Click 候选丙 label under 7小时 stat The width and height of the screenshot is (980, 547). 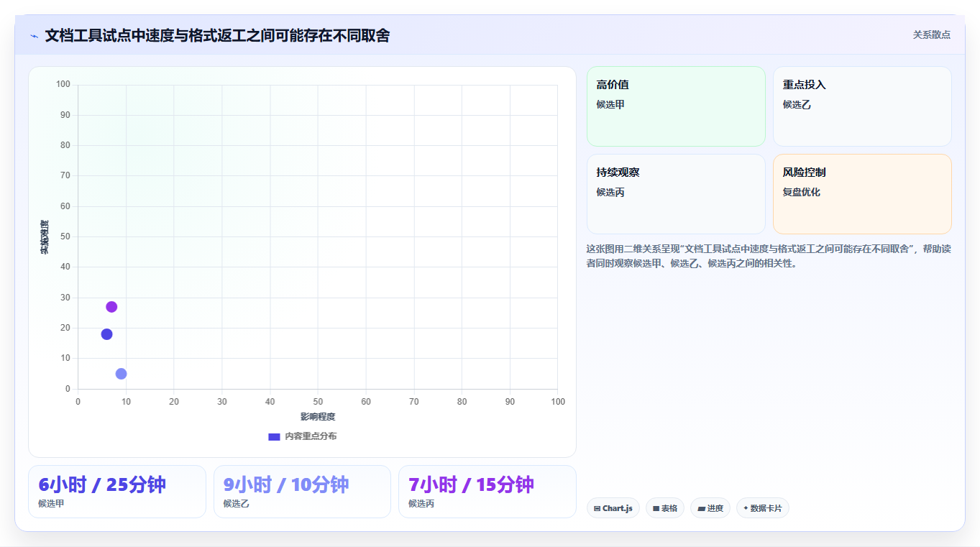point(421,504)
